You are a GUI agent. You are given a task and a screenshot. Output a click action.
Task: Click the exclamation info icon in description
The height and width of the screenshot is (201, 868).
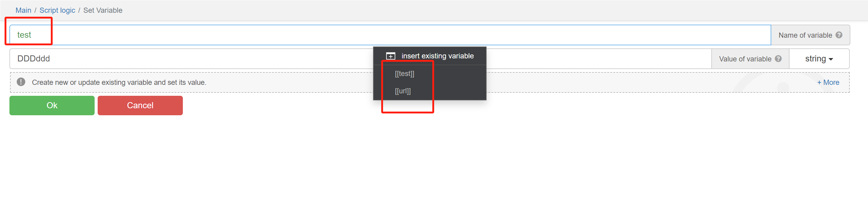coord(21,82)
